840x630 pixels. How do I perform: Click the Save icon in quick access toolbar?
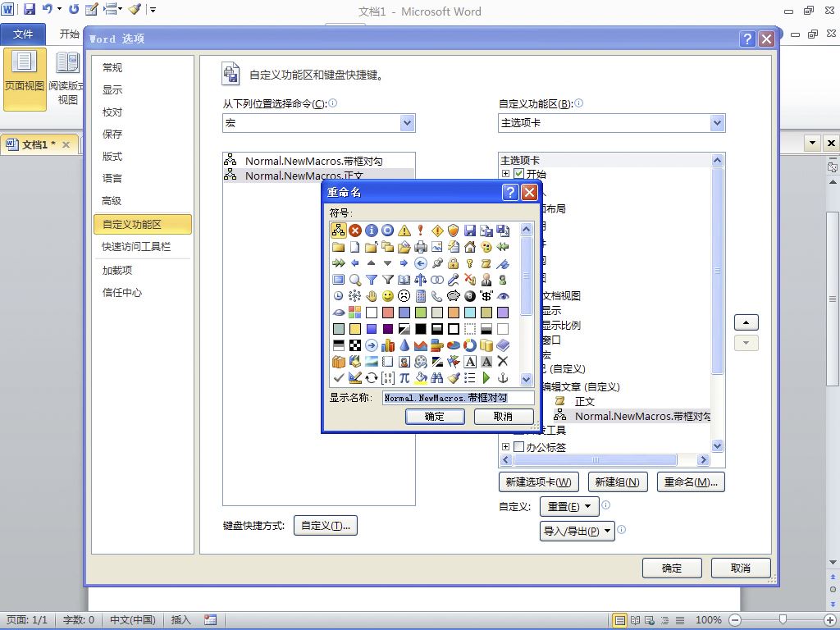coord(29,9)
